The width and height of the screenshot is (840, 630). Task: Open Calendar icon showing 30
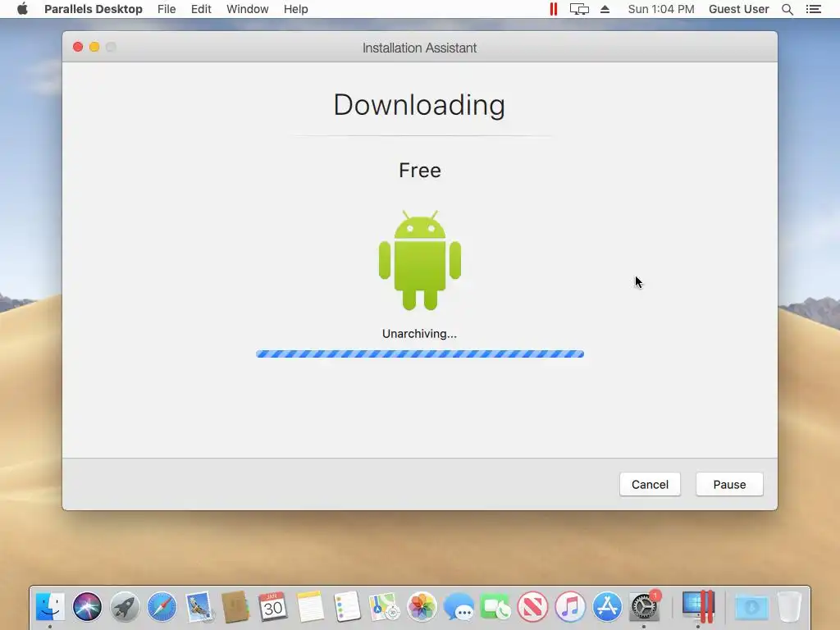[272, 606]
